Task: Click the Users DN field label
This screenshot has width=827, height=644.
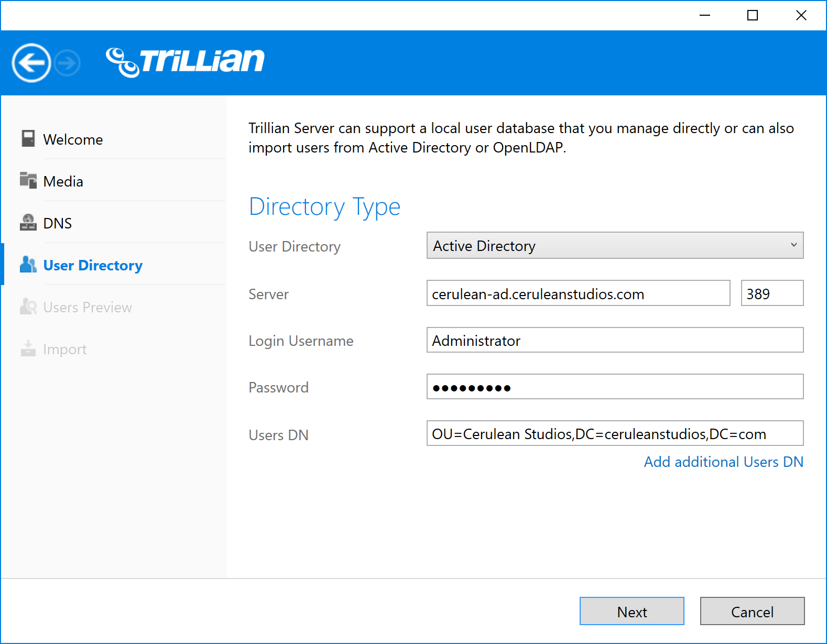Action: click(278, 435)
